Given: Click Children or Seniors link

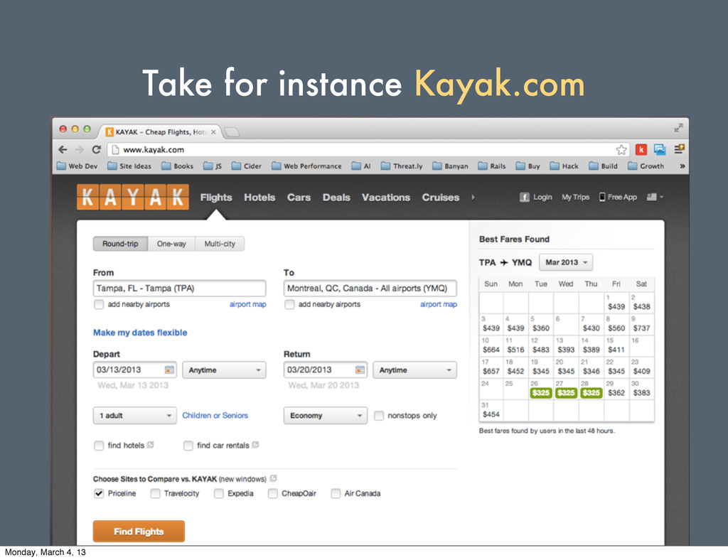Looking at the screenshot, I should pos(215,415).
